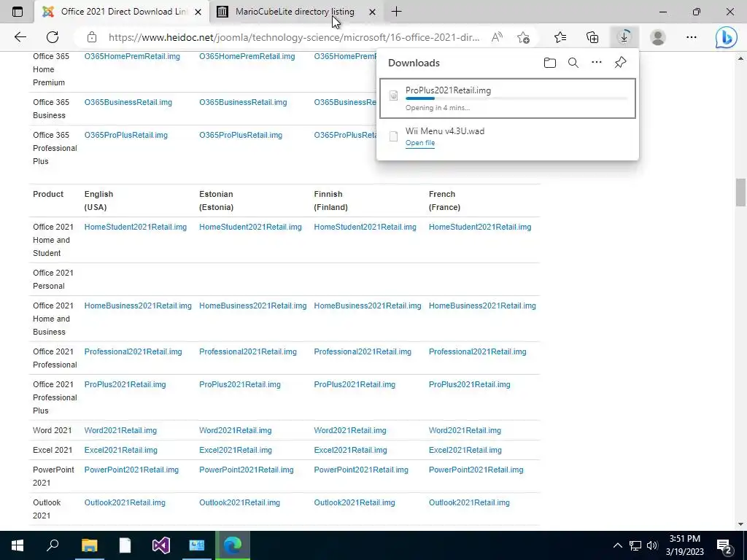Screen dimensions: 747x560
Task: Open network status in system tray
Action: tap(635, 545)
